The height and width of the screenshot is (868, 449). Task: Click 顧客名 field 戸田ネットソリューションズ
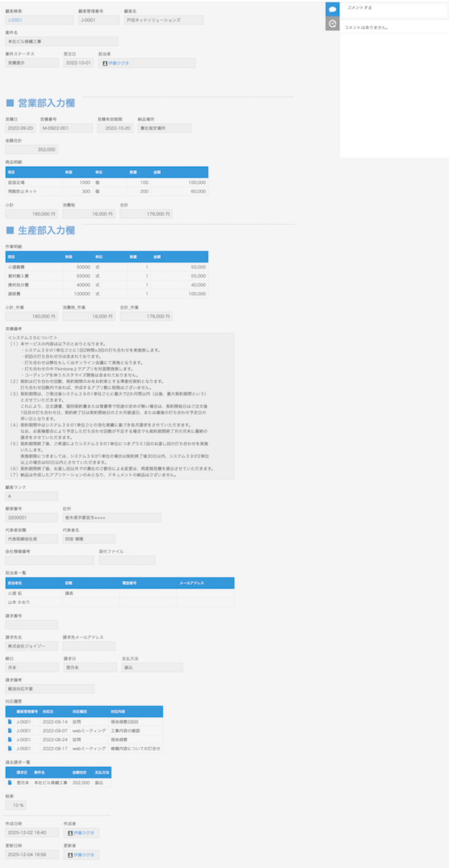click(162, 21)
